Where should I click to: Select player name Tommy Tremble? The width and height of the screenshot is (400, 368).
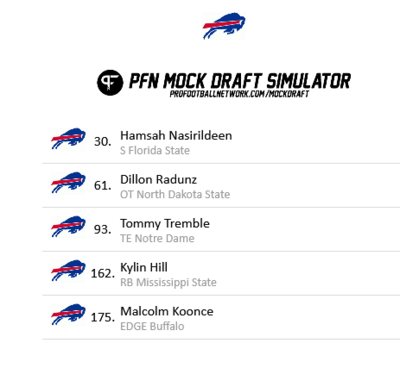pyautogui.click(x=165, y=224)
